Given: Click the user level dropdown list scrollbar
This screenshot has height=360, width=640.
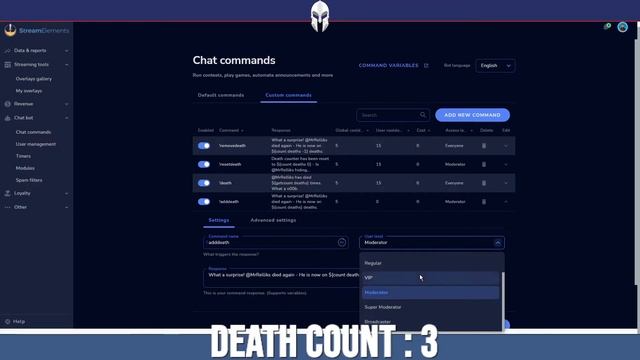Looking at the screenshot, I should click(503, 301).
